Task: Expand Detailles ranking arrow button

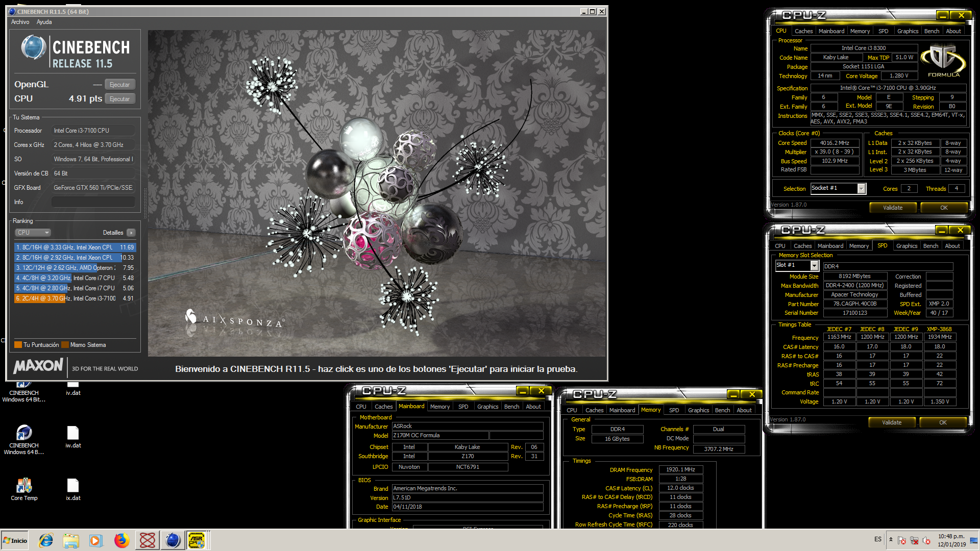Action: [x=131, y=233]
